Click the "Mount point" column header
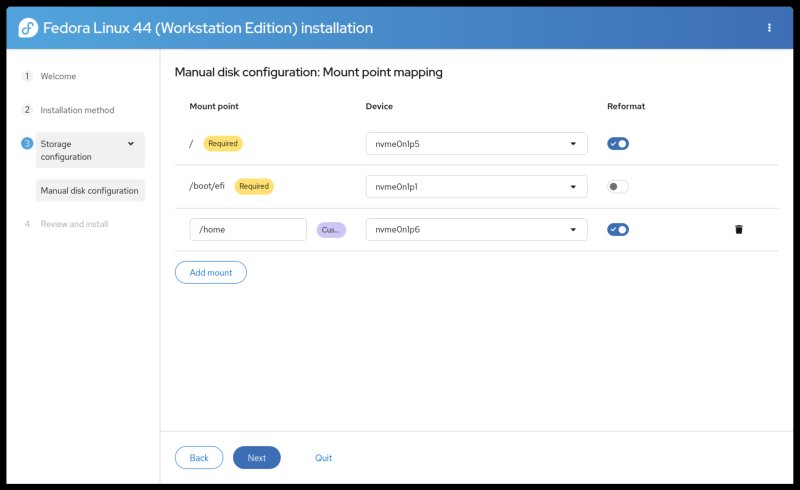Image resolution: width=800 pixels, height=490 pixels. (214, 106)
